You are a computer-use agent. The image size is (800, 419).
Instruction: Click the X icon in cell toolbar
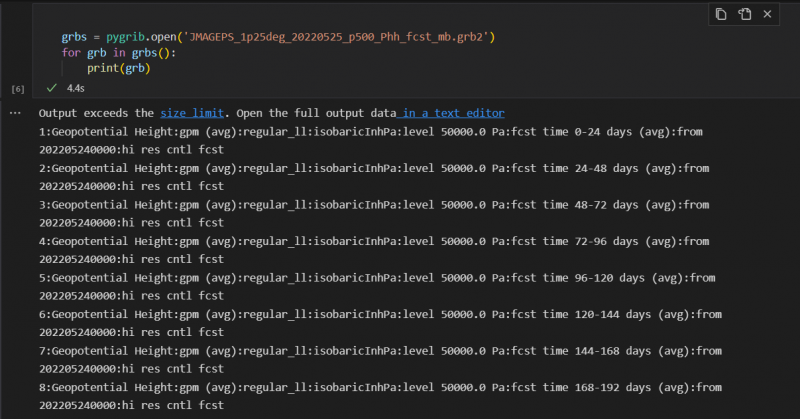(x=770, y=14)
